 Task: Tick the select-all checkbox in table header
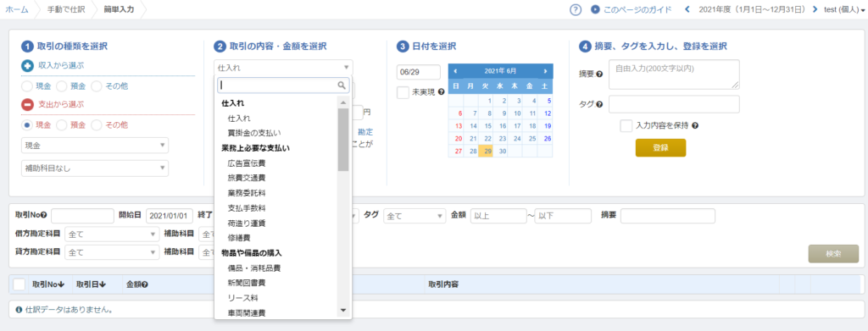(x=19, y=284)
